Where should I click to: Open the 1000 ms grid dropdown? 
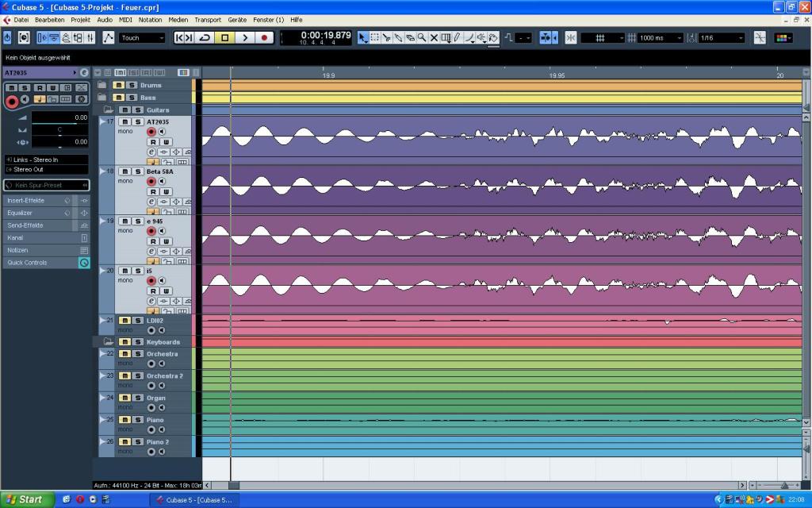[x=661, y=38]
